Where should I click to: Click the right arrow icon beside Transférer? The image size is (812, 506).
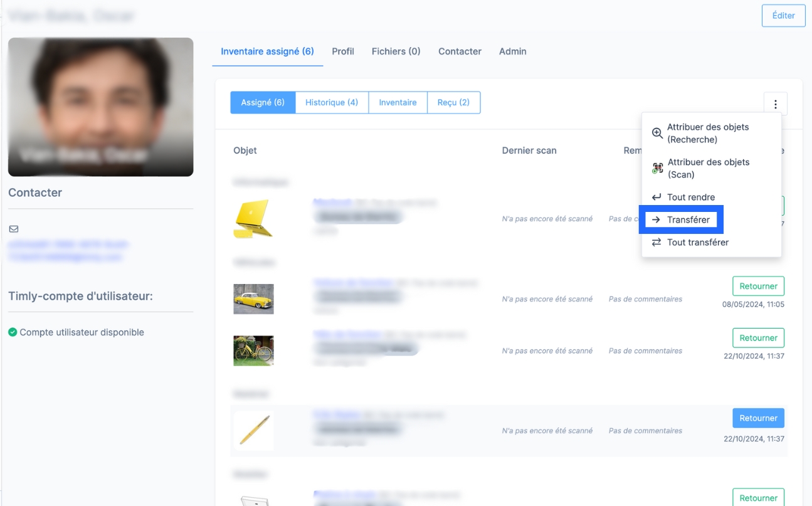coord(656,219)
